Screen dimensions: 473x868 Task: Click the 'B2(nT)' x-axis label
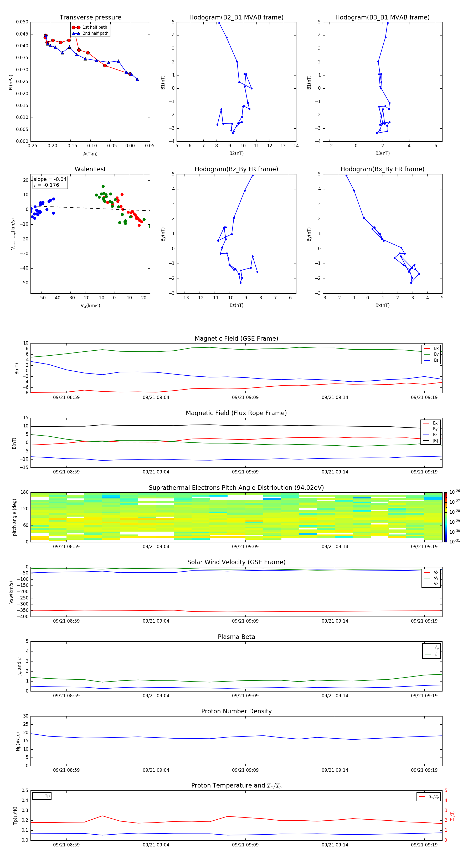point(236,153)
